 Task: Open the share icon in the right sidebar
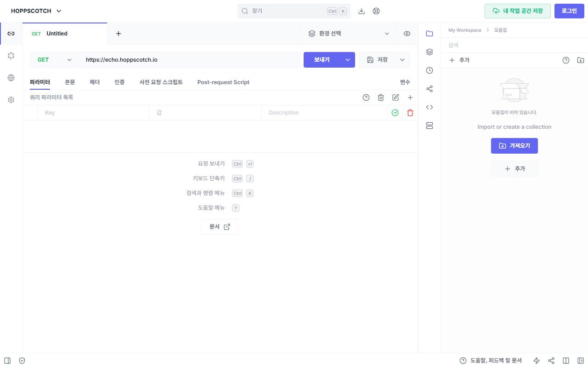coord(429,88)
